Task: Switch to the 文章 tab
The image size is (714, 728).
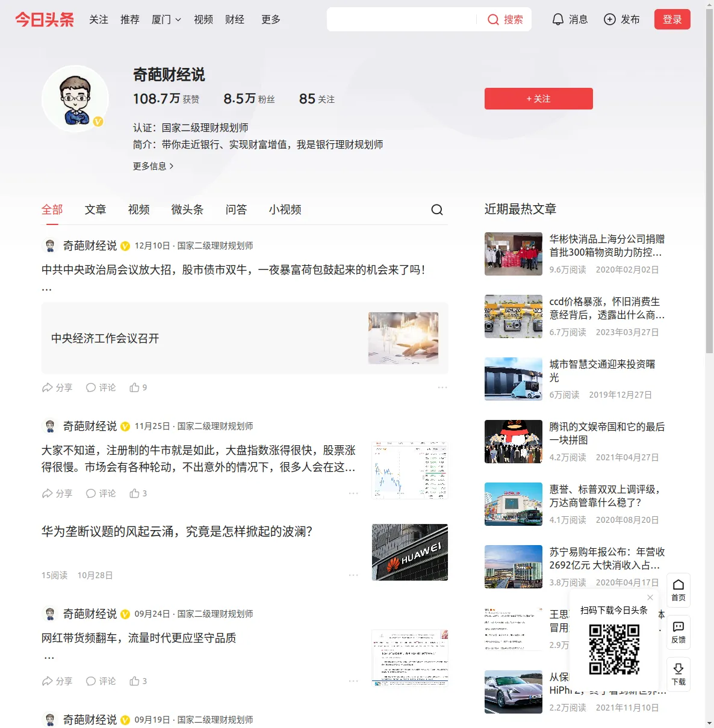Action: (x=95, y=209)
